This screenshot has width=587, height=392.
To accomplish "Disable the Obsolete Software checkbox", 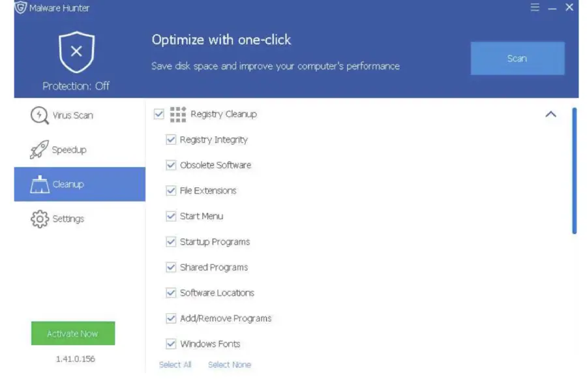I will pyautogui.click(x=171, y=165).
